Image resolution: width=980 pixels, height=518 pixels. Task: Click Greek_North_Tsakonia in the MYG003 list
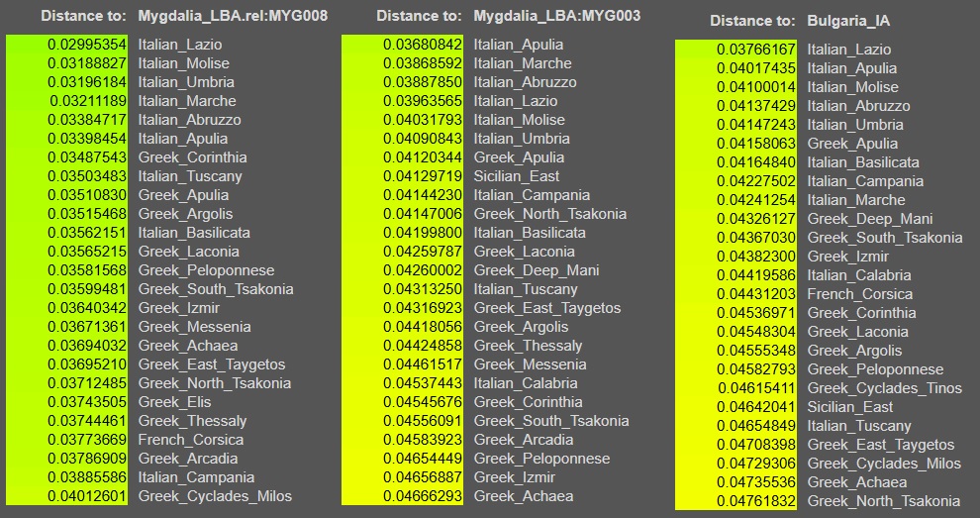tap(550, 214)
